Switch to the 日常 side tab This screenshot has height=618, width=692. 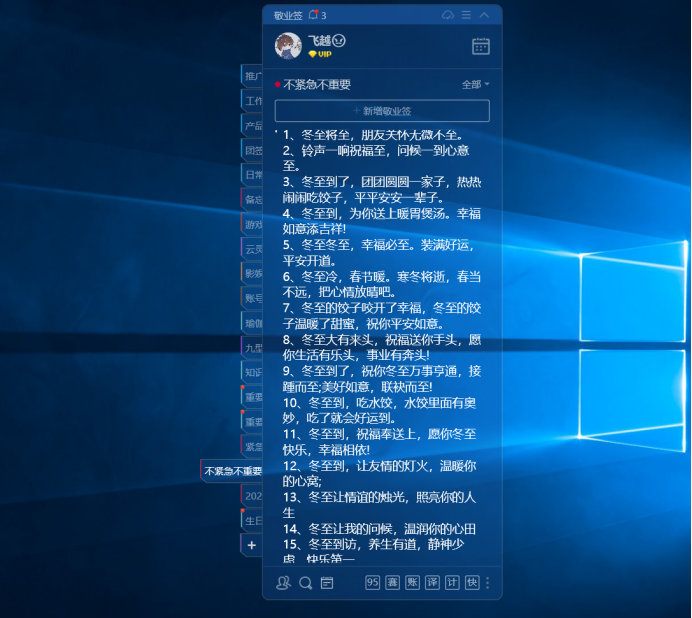[x=252, y=175]
